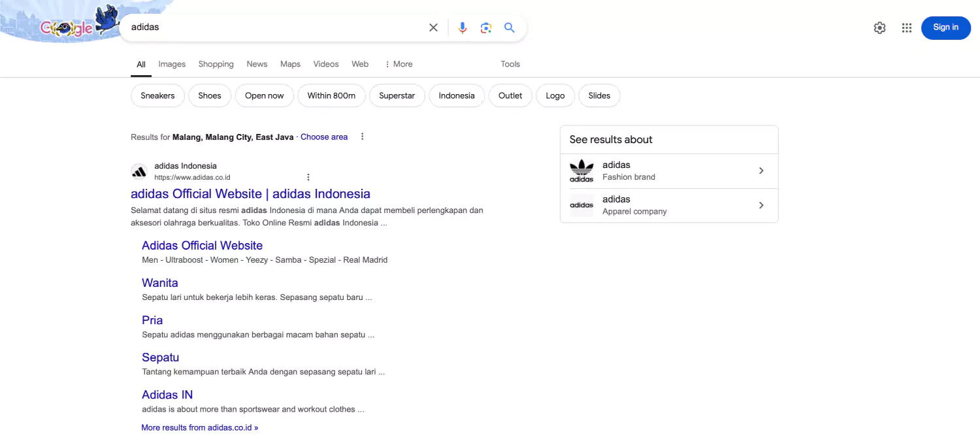
Task: Open the Google apps grid
Action: [x=907, y=27]
